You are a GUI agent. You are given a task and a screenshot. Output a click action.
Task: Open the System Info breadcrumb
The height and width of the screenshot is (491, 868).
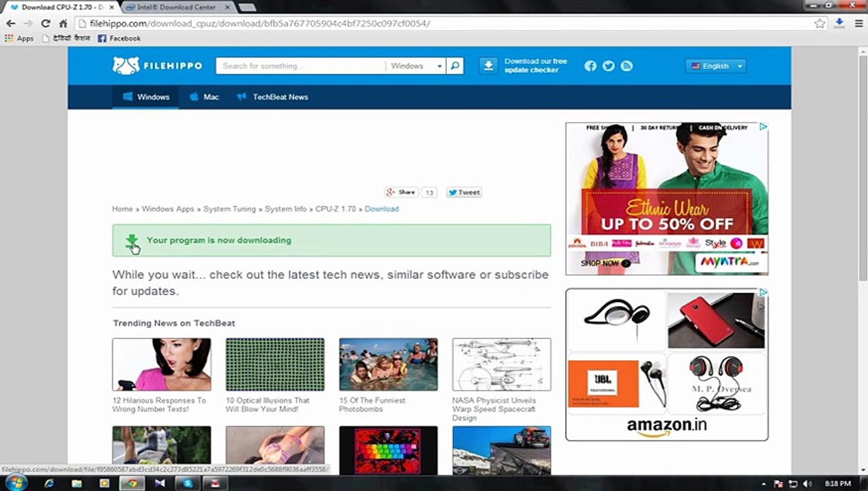[x=285, y=209]
